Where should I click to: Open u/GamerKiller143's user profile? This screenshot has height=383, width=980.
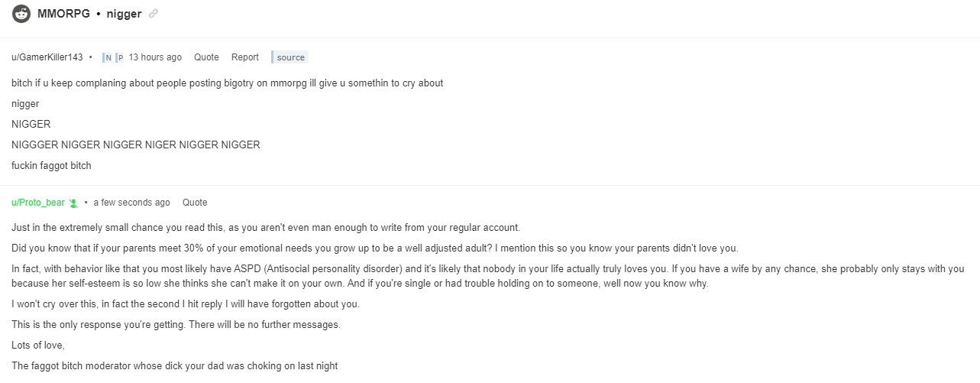point(47,57)
